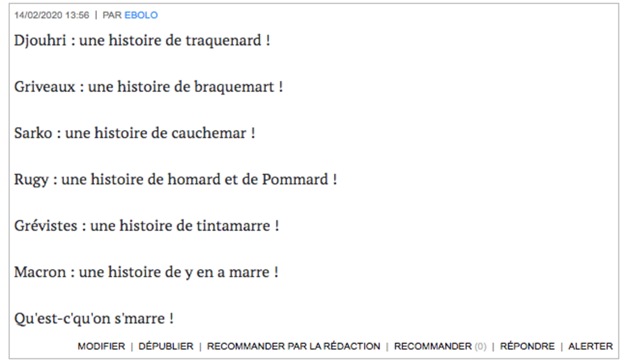Open the EBOLO author profile link
625x364 pixels.
tap(141, 15)
